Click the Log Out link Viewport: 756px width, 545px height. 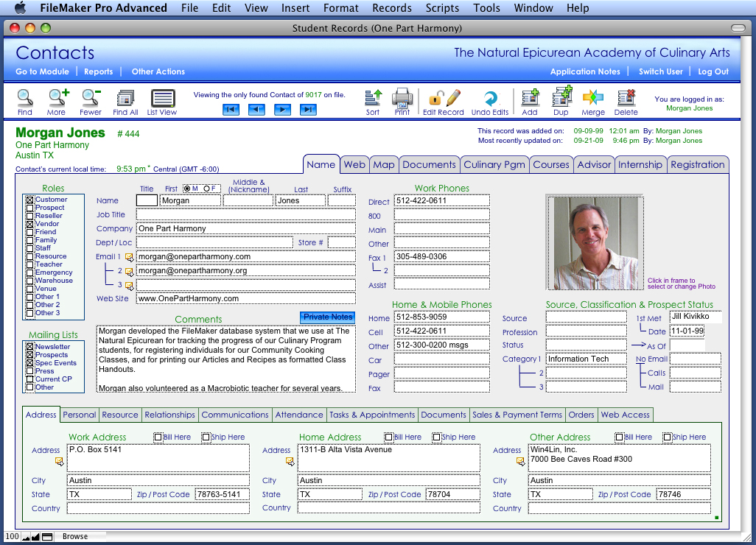(713, 71)
